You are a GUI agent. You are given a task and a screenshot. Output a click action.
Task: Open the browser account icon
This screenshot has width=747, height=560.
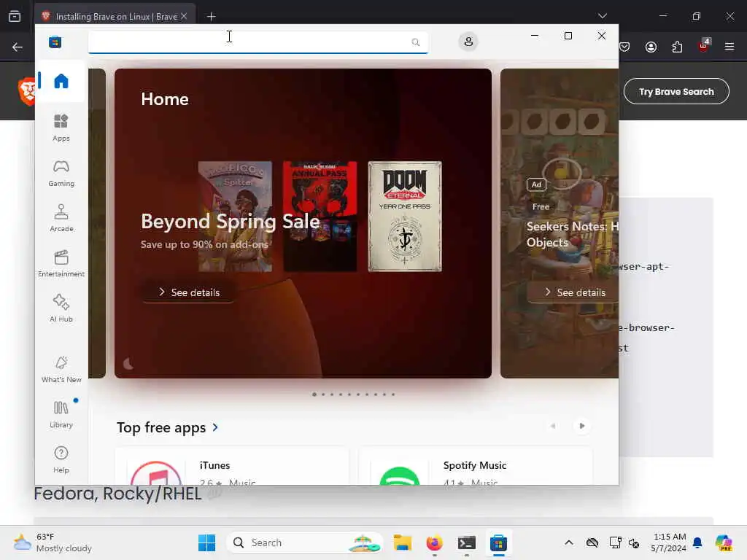point(651,47)
